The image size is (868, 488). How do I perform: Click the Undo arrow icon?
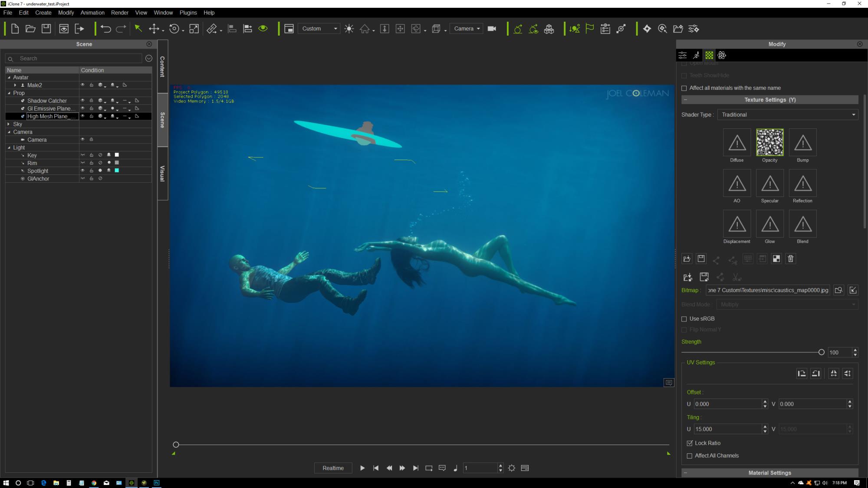105,29
